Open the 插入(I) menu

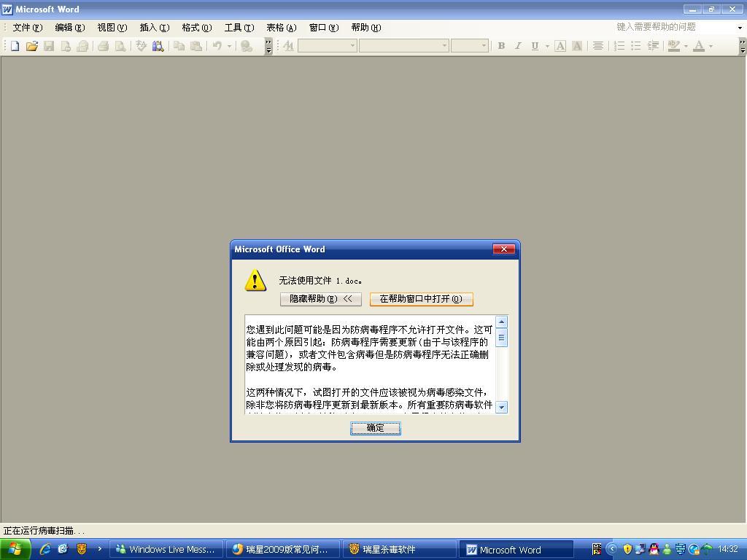pos(155,28)
